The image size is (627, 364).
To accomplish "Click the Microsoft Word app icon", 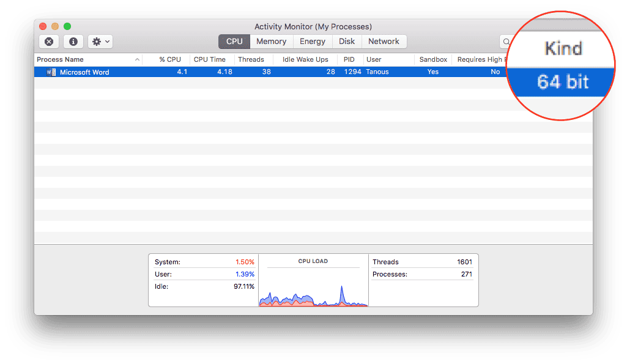I will [x=51, y=72].
